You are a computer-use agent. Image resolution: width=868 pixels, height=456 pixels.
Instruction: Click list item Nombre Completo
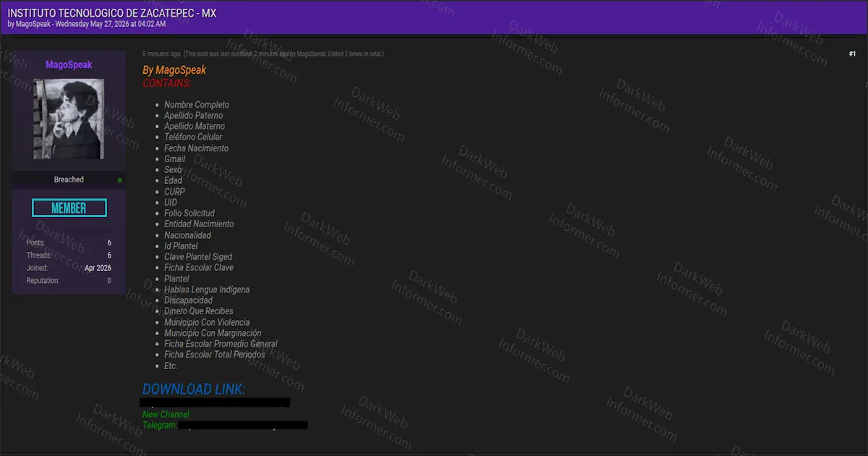click(197, 105)
